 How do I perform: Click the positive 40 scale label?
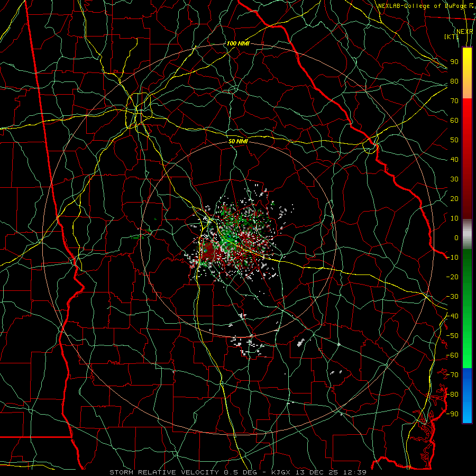454,159
